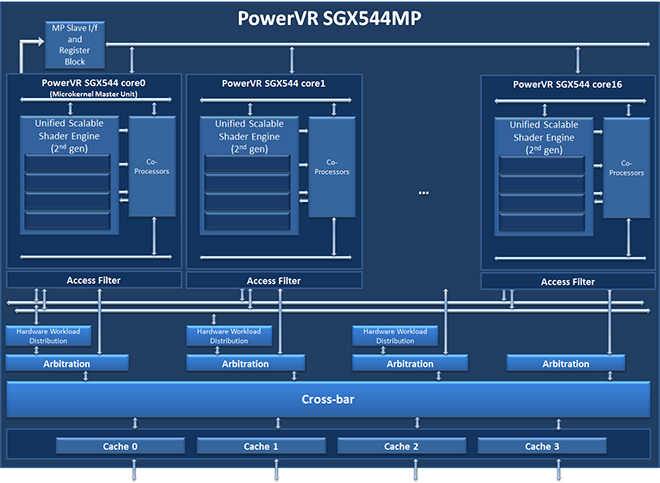The image size is (660, 483).
Task: Click the Access Filter under core16
Action: click(568, 281)
